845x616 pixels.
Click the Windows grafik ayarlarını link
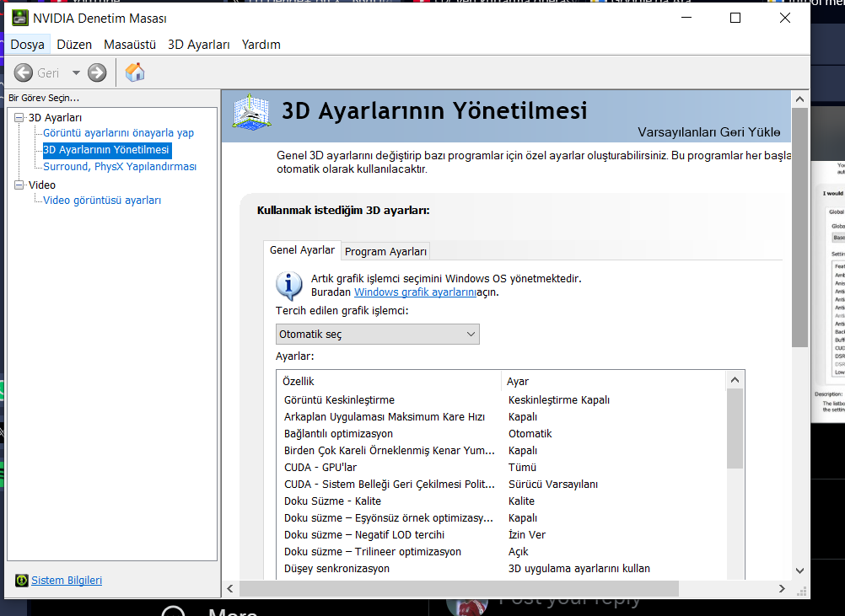[415, 292]
